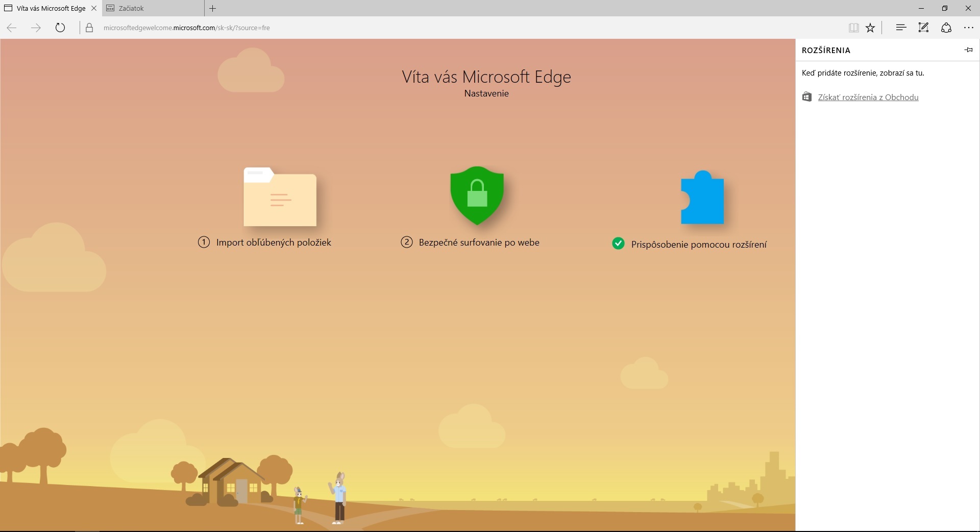The width and height of the screenshot is (980, 532).
Task: Click the folder favorites import icon
Action: tap(280, 197)
